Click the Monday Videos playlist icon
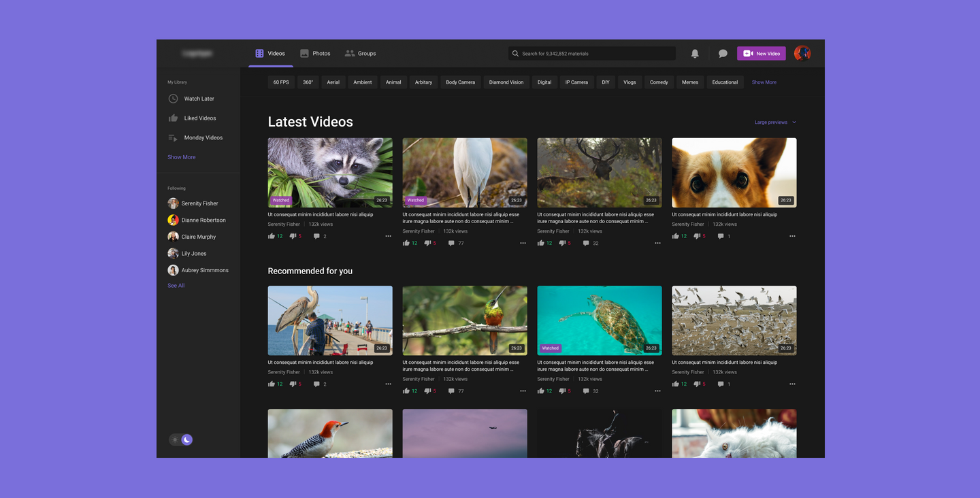980x498 pixels. [174, 137]
